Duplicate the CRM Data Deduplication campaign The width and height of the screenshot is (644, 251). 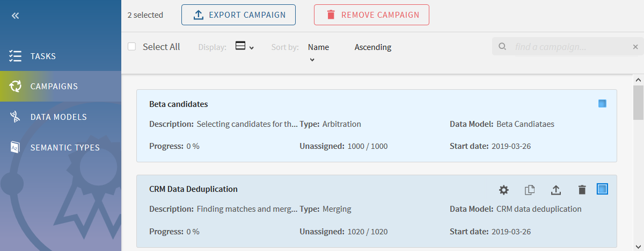[530, 190]
